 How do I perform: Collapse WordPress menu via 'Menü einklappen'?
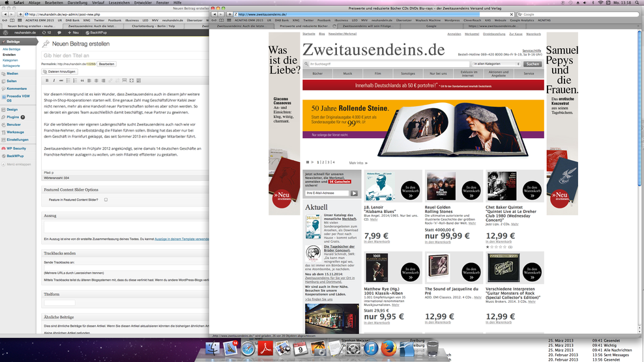click(16, 164)
